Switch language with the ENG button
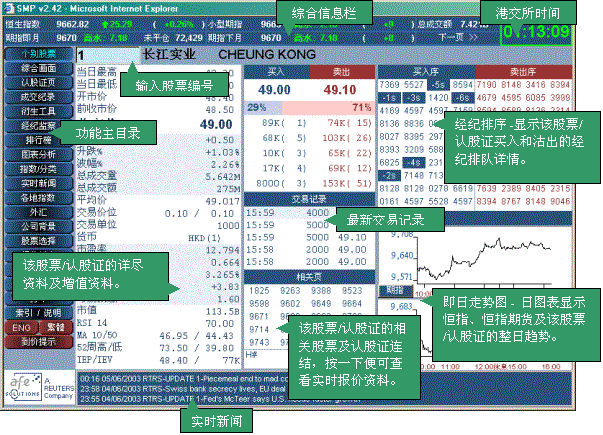Screen dimensions: 603x435 pos(22,328)
